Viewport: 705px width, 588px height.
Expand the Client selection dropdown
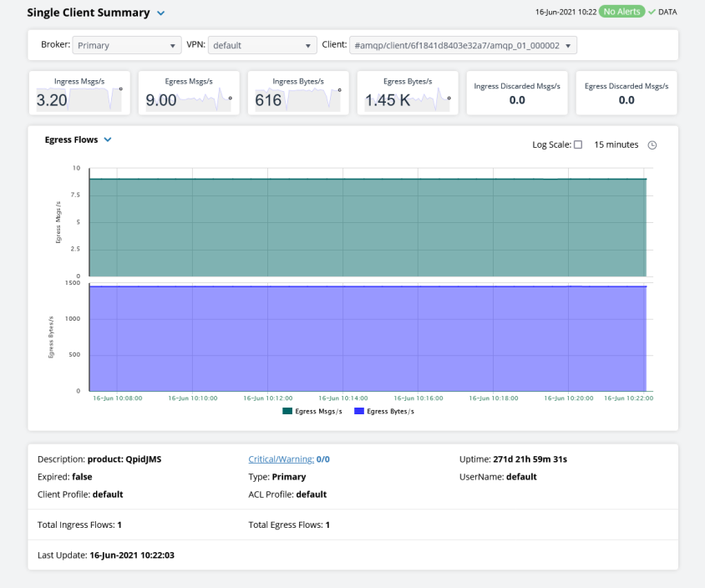(463, 45)
